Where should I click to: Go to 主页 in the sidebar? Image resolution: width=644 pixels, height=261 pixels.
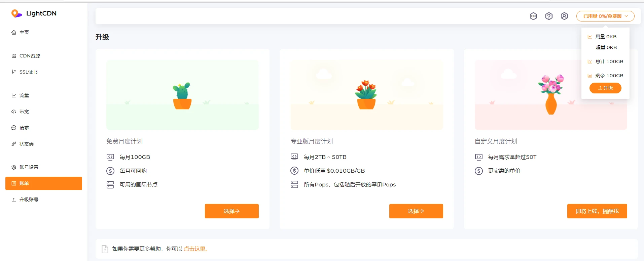pyautogui.click(x=24, y=32)
